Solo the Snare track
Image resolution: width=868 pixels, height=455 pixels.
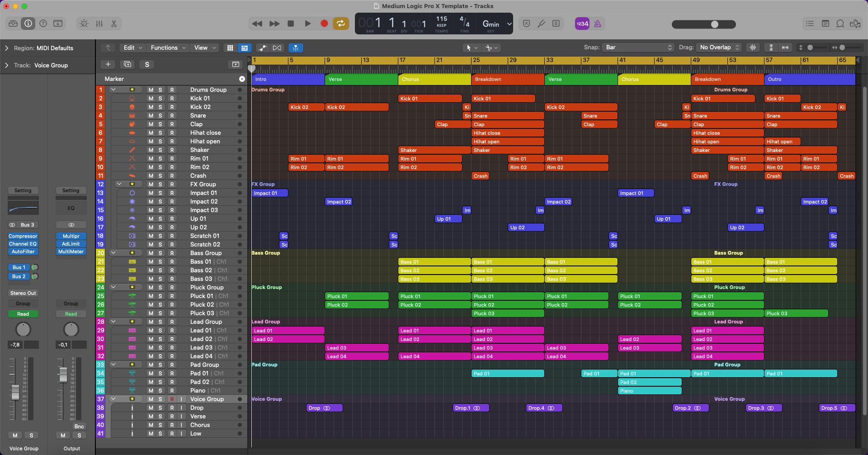(x=160, y=116)
